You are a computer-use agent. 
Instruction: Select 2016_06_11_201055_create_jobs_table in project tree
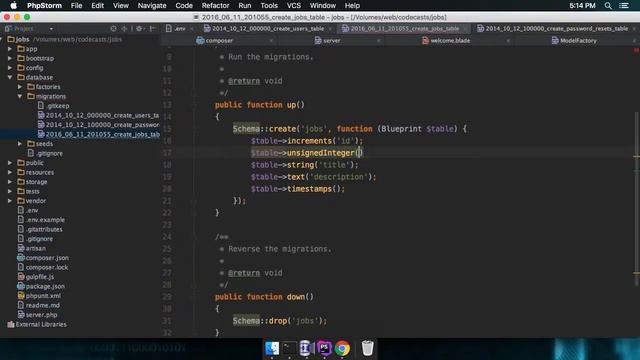click(x=98, y=134)
